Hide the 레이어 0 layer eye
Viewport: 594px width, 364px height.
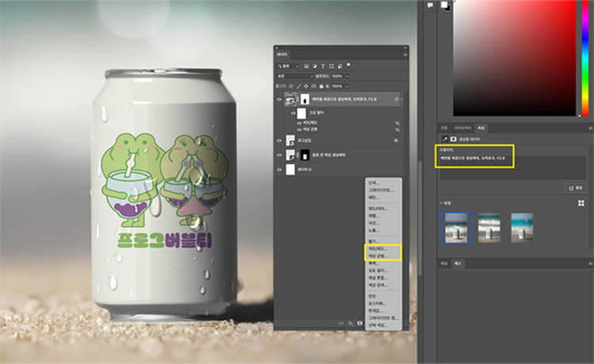click(x=280, y=170)
